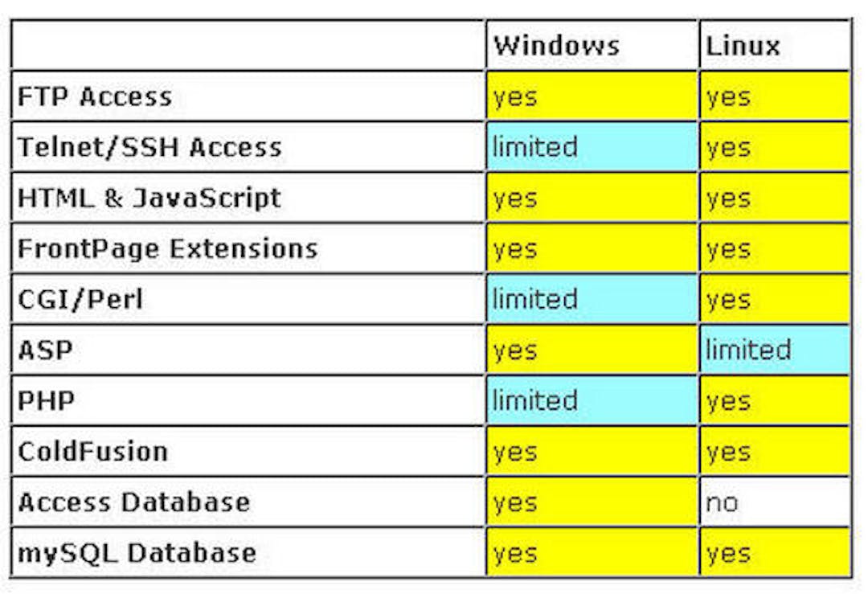Click the yes cell for ColdFusion Linux

pos(775,451)
